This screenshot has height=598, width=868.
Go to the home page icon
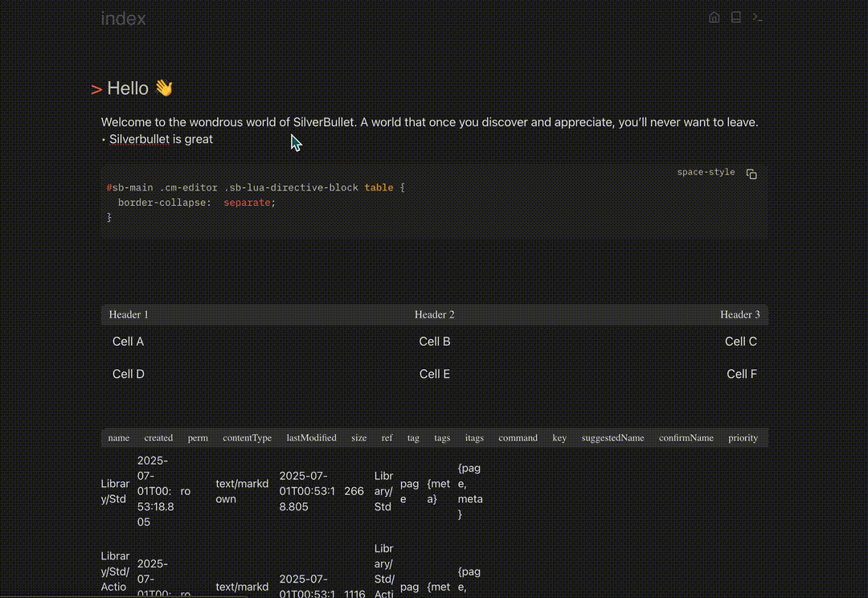[x=714, y=18]
